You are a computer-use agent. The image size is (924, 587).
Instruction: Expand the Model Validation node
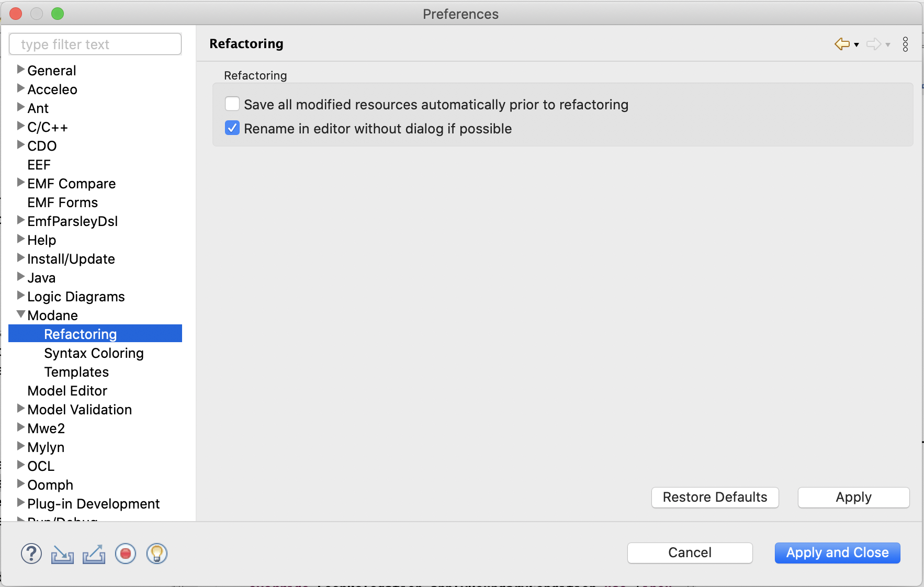pyautogui.click(x=21, y=408)
